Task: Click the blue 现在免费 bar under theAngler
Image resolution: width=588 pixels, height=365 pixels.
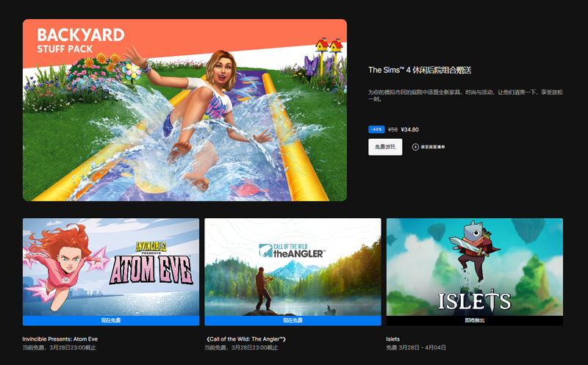Action: click(x=293, y=320)
